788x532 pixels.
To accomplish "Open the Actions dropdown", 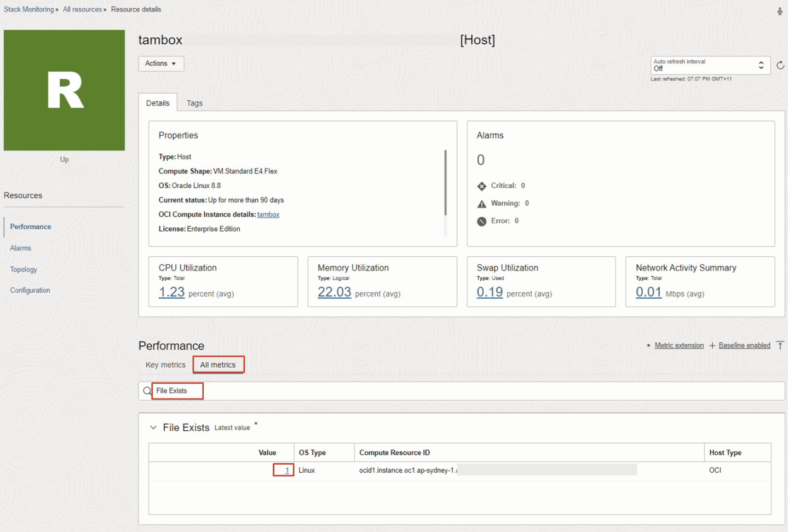I will tap(160, 63).
